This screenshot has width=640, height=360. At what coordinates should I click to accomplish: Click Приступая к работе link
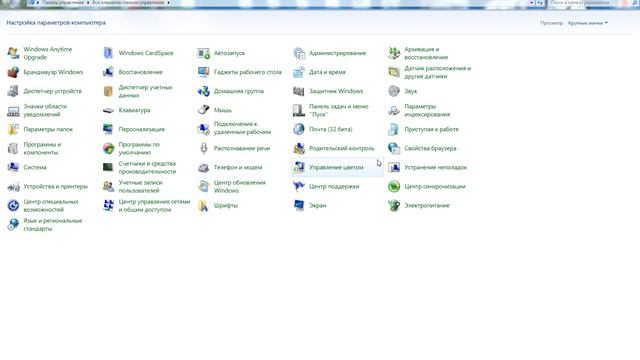431,129
